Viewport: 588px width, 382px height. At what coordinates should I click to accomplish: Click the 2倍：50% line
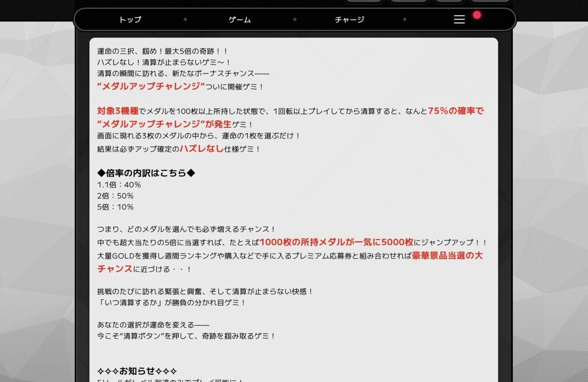point(115,196)
